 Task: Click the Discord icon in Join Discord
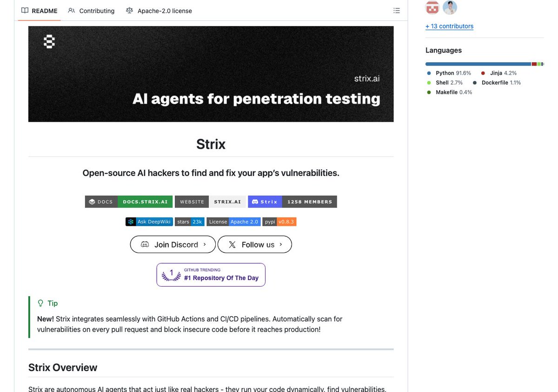click(145, 245)
